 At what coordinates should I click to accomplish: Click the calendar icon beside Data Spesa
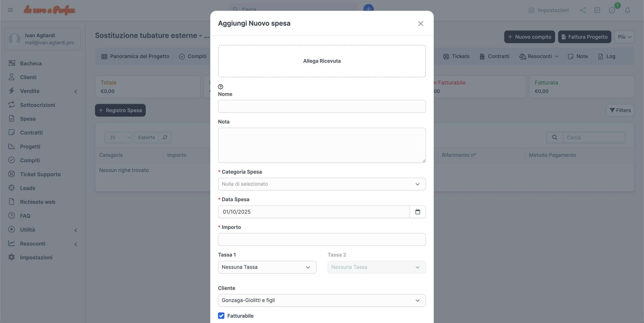tap(418, 212)
